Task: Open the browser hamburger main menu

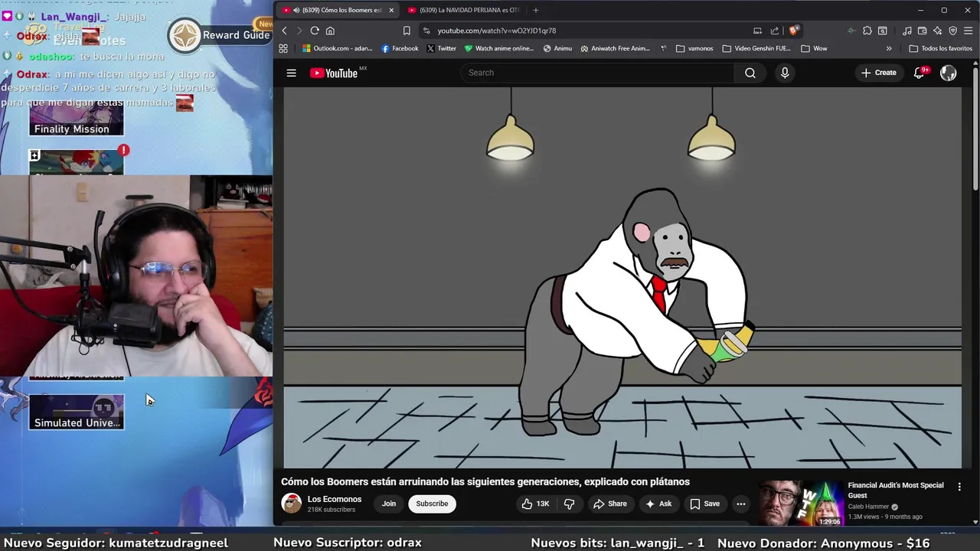Action: [969, 31]
